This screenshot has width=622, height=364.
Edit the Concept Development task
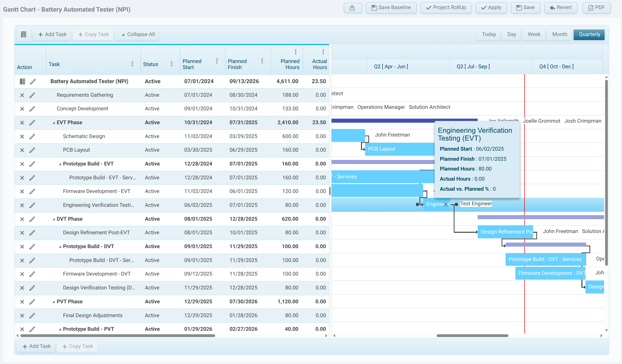click(32, 109)
